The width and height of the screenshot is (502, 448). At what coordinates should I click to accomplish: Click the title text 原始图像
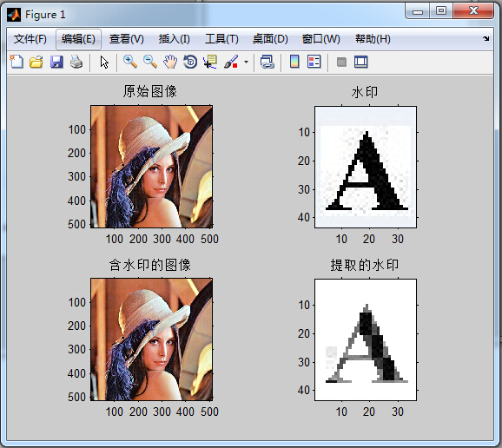(150, 91)
